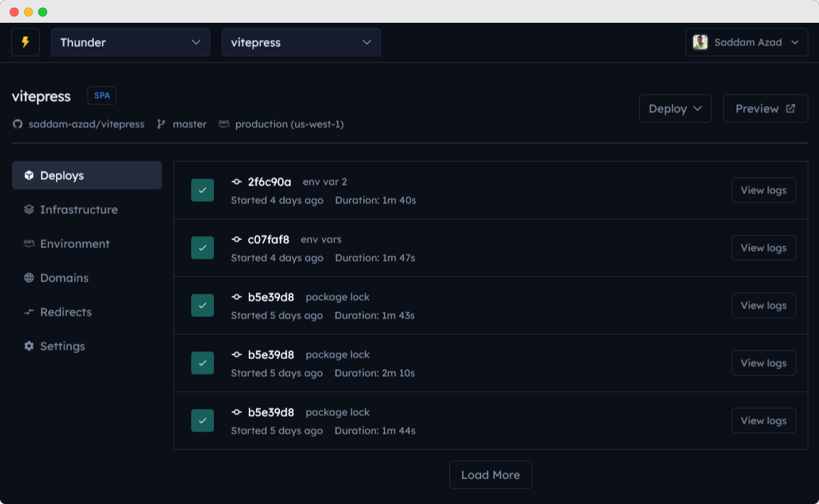Screen dimensions: 819x504
Task: View logs for the 1m 44s deploy
Action: [764, 420]
